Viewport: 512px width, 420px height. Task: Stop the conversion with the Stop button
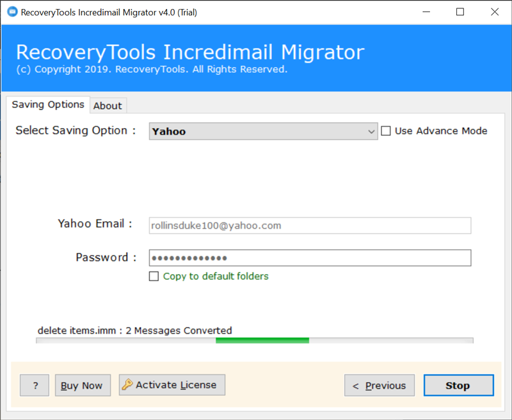point(458,385)
